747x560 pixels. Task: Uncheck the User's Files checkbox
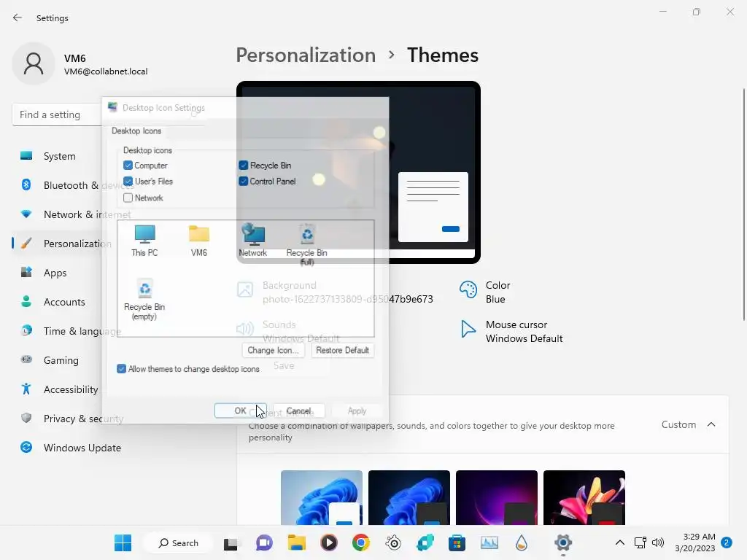click(x=128, y=182)
